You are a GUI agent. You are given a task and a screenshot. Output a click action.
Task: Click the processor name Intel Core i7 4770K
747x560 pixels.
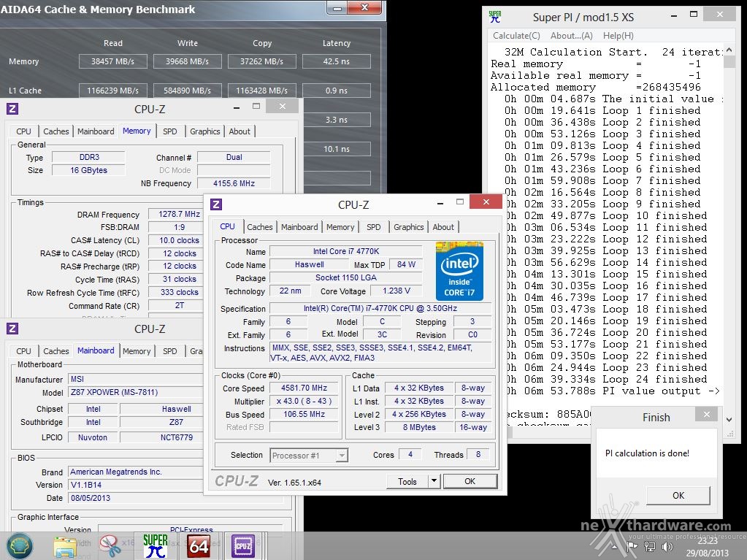[346, 251]
